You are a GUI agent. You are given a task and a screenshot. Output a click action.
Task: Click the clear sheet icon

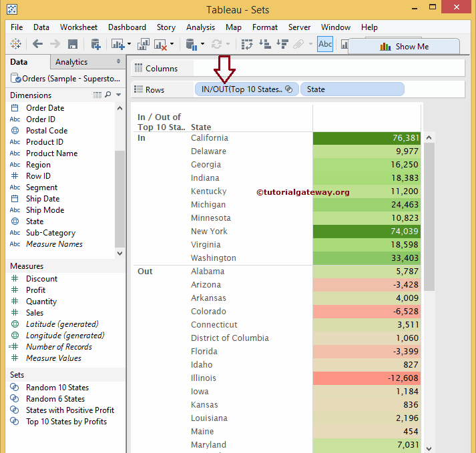click(x=160, y=45)
